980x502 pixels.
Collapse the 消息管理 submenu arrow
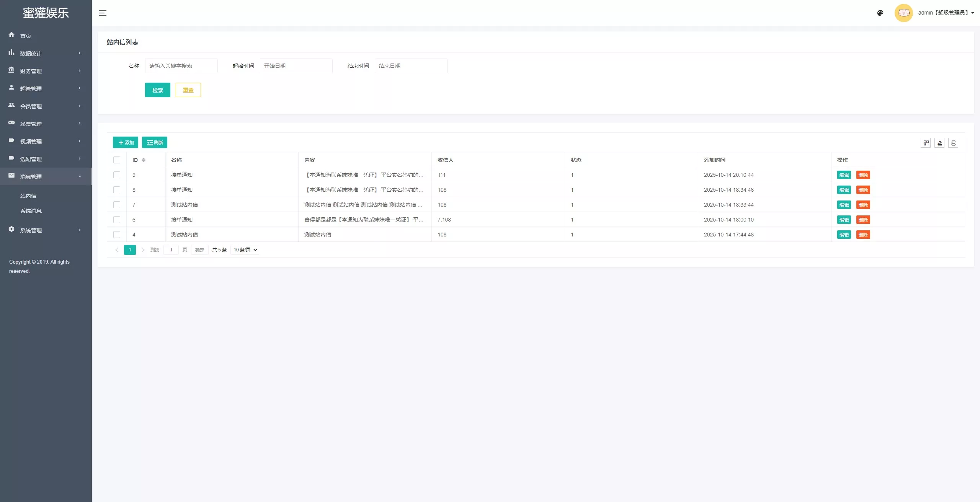pyautogui.click(x=80, y=176)
